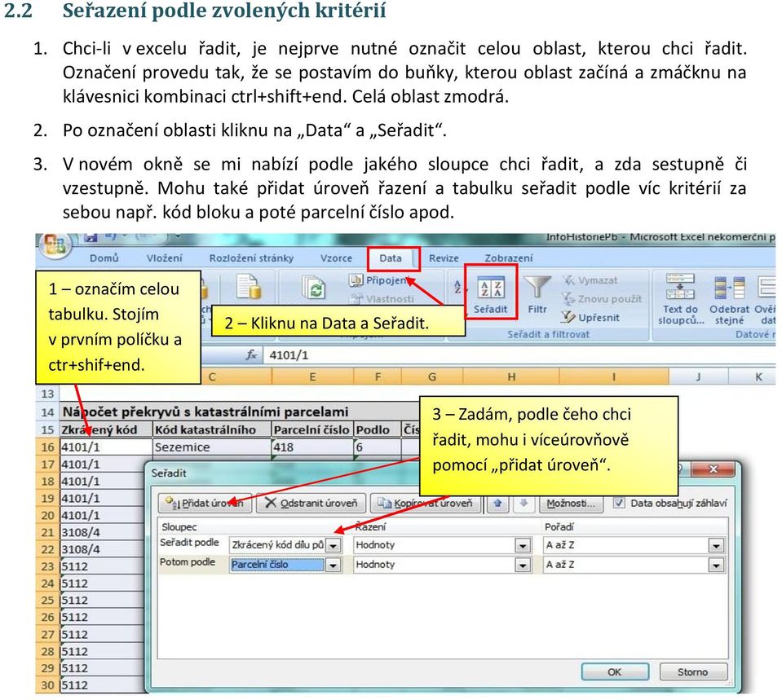Screen dimensions: 782x700
Task: Click Kód katastrálního header cell
Action: coord(211,429)
